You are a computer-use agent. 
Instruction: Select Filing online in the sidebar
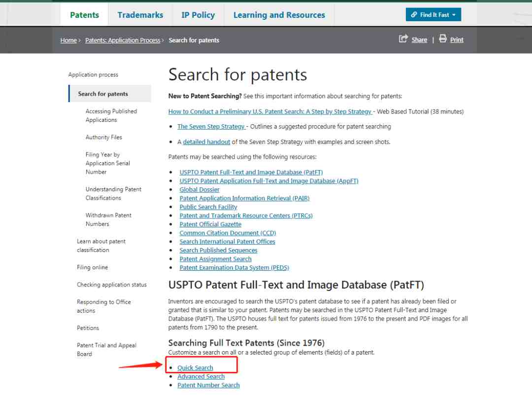(x=92, y=267)
